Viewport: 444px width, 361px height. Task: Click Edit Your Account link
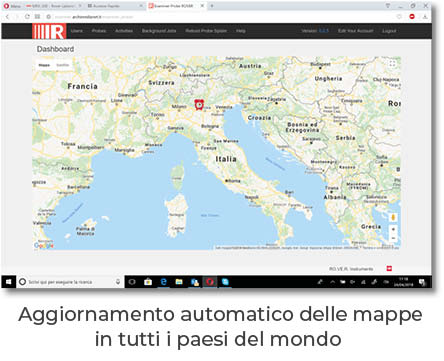point(356,31)
